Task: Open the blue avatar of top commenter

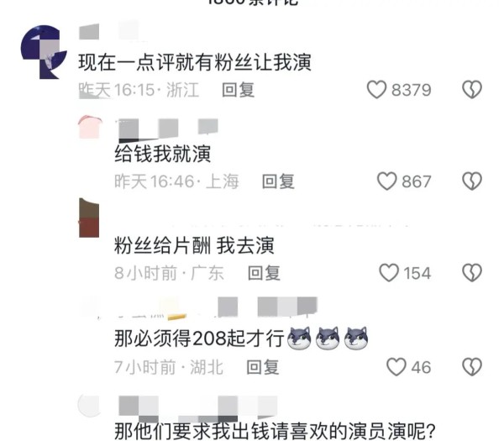Action: click(x=44, y=52)
